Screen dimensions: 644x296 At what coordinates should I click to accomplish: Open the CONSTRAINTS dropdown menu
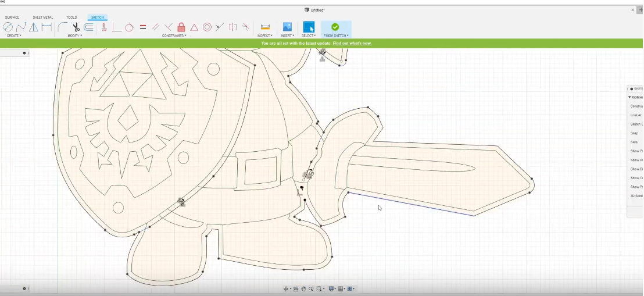(x=174, y=36)
